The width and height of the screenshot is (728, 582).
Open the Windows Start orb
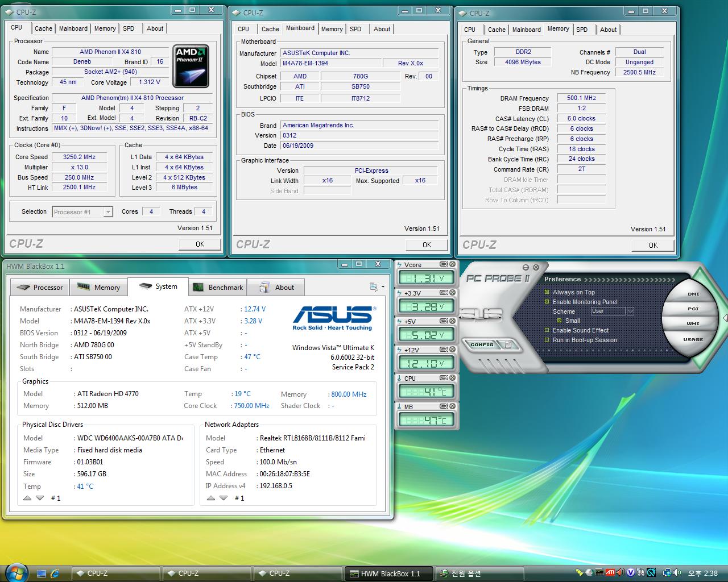pyautogui.click(x=16, y=572)
